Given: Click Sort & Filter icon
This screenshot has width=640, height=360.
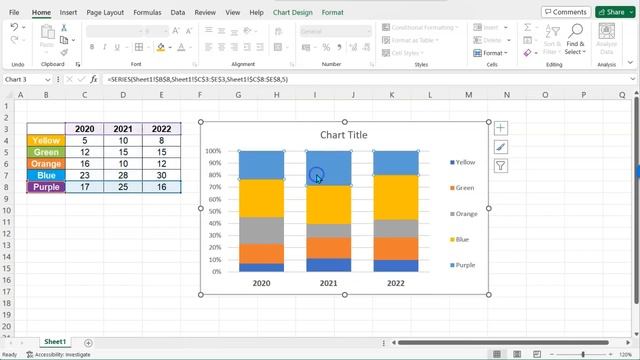Looking at the screenshot, I should [x=552, y=39].
